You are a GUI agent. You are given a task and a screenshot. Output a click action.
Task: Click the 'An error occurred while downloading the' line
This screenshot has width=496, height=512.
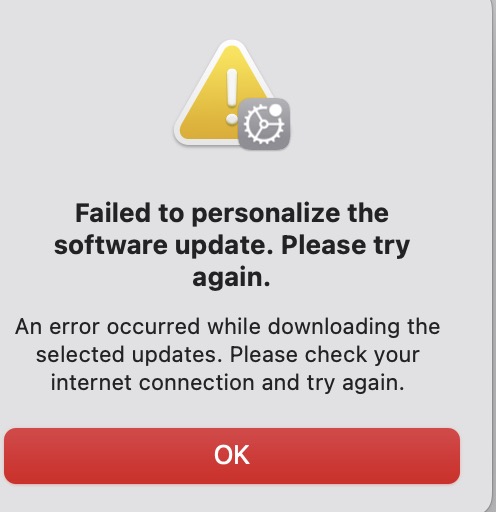228,327
